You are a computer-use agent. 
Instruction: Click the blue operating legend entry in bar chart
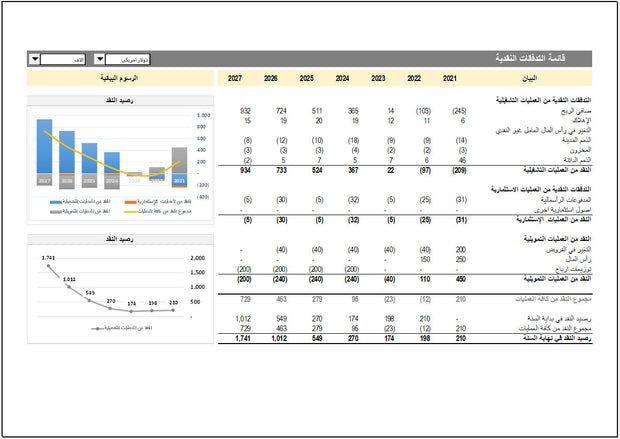coord(80,202)
